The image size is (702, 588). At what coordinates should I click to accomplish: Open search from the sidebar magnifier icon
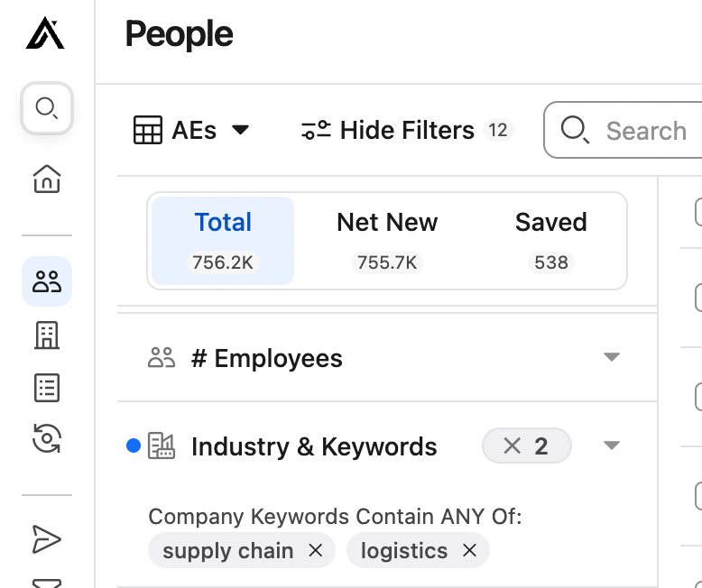[47, 109]
